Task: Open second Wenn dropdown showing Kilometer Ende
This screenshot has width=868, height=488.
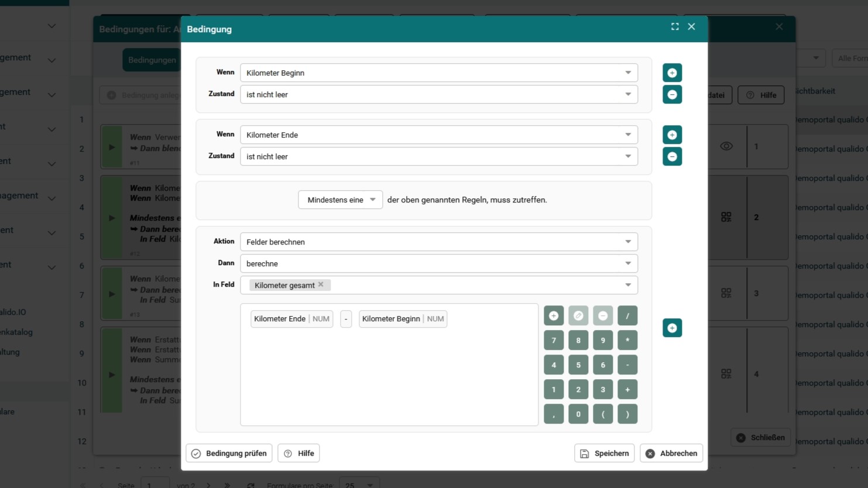Action: (x=439, y=135)
